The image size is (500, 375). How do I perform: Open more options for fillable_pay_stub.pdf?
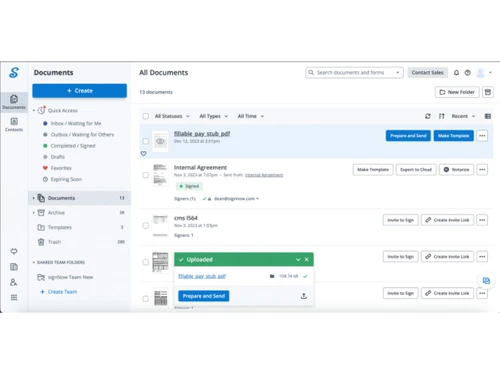click(x=482, y=136)
